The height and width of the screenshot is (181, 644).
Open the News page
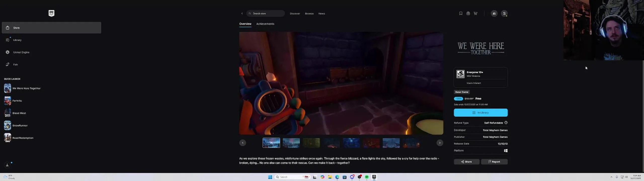coord(321,14)
